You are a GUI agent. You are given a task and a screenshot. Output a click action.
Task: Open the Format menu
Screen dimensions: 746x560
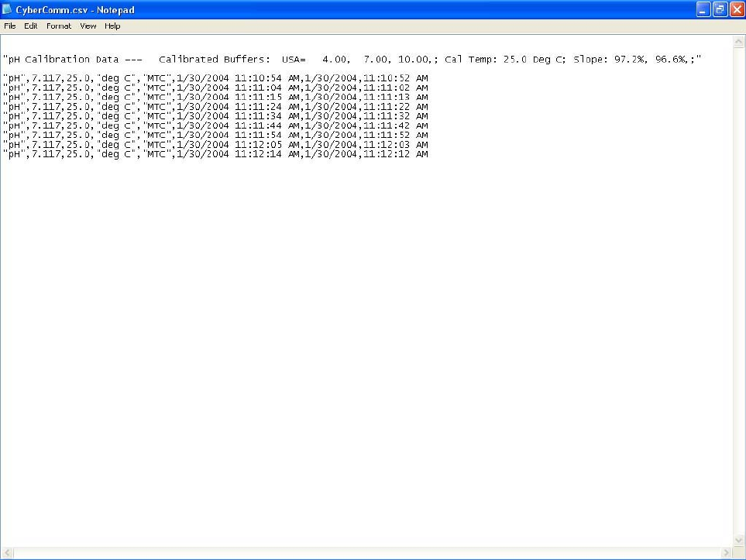(59, 26)
